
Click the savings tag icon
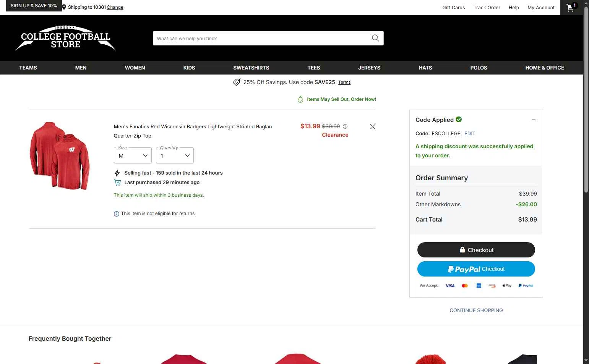coord(237,82)
